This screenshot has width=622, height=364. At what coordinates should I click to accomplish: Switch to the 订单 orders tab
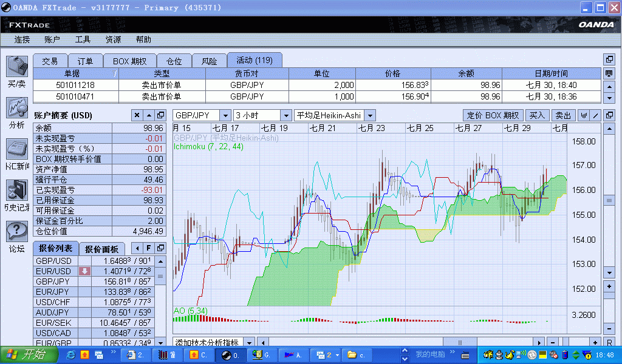(85, 61)
